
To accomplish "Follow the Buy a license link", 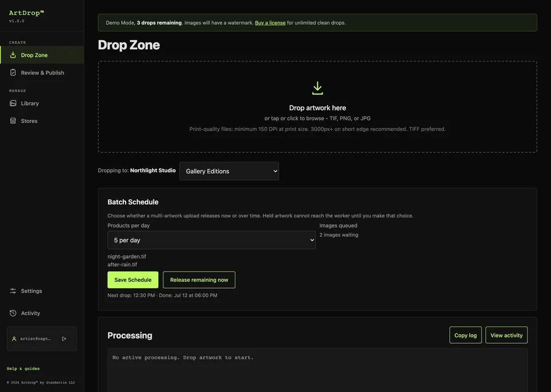I will click(270, 22).
